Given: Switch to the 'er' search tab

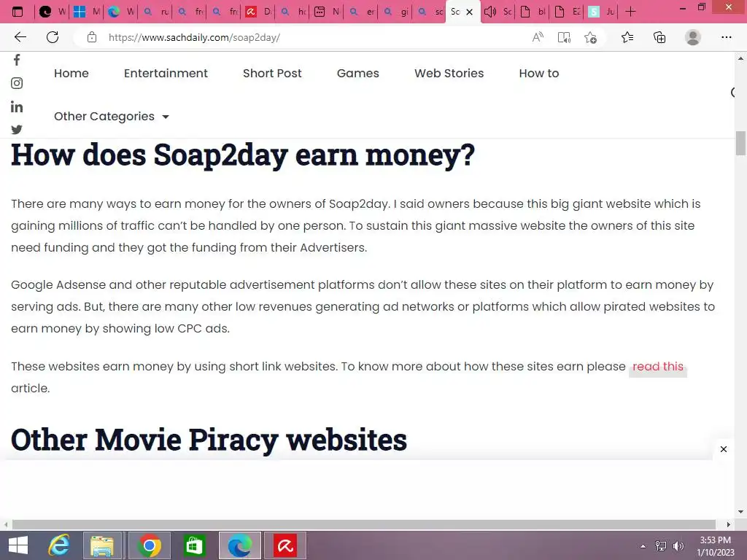Looking at the screenshot, I should (361, 12).
